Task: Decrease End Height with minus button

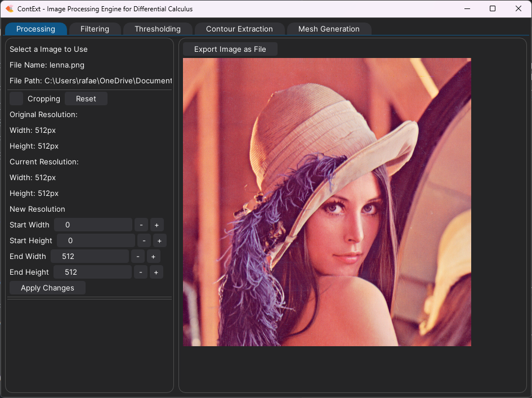Action: [141, 272]
